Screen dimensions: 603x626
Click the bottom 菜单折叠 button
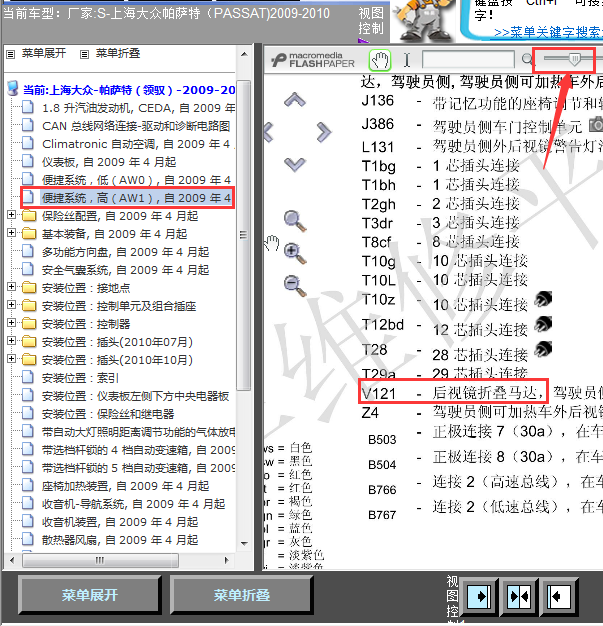click(242, 595)
